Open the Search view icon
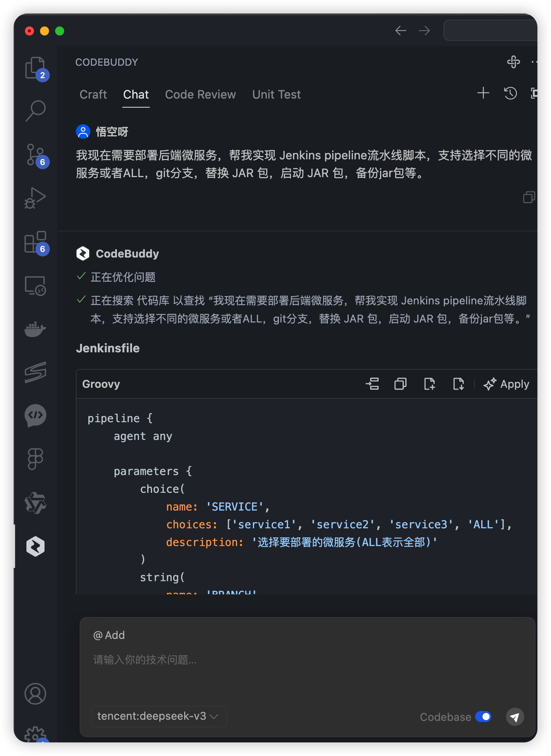551x756 pixels. (x=35, y=111)
